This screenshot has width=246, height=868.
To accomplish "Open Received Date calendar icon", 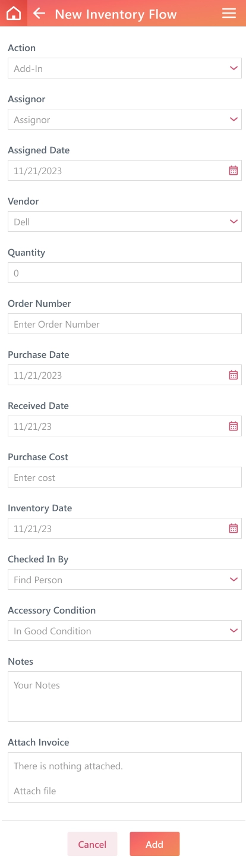I will click(x=234, y=426).
